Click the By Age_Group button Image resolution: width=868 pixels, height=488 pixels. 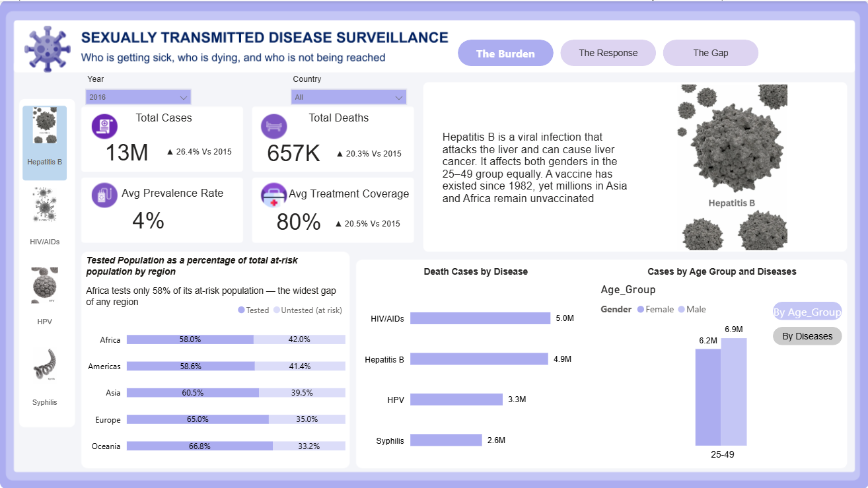coord(807,312)
